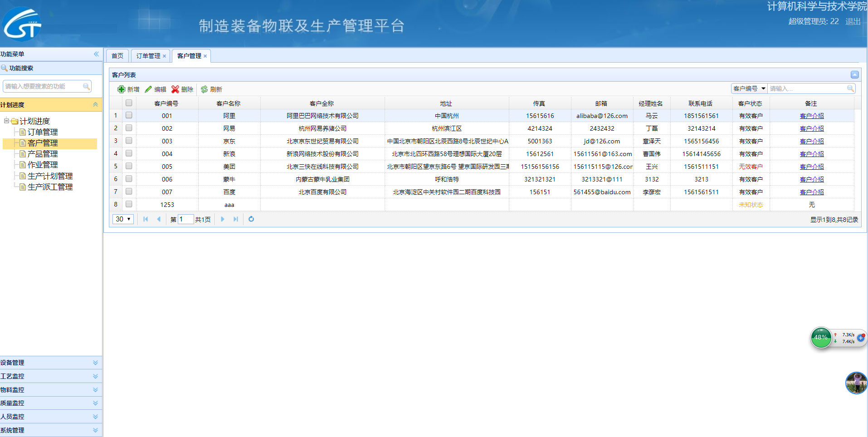
Task: Check the row for customer 006 蒙牛
Action: coord(129,179)
